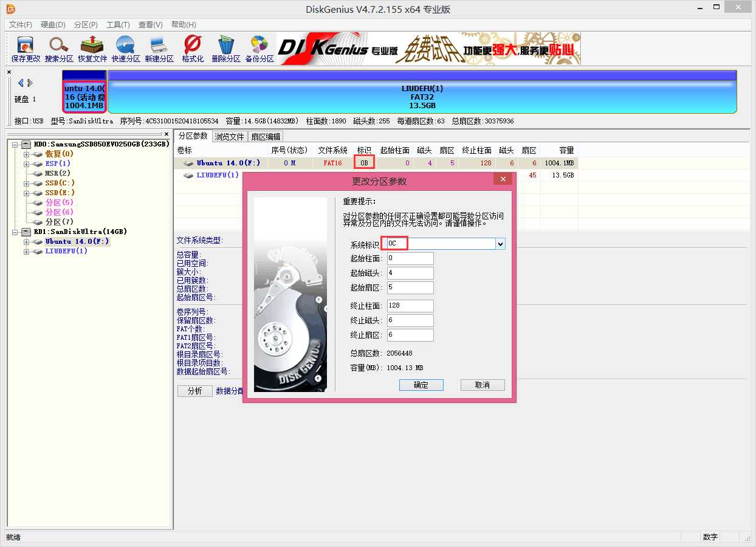
Task: Collapse the HD0 SamsungSSD850EVO tree node
Action: [15, 145]
